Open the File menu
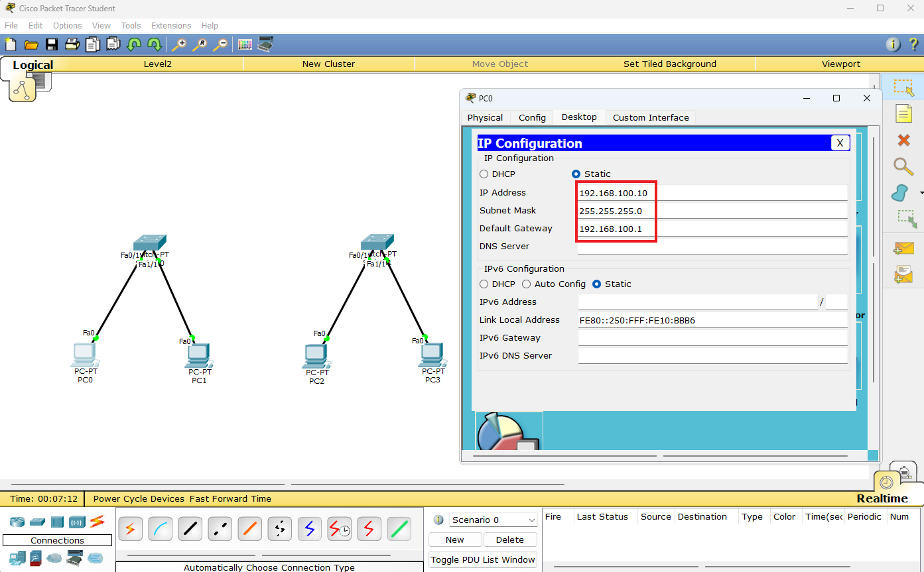Screen dimensions: 924x572 [11, 26]
